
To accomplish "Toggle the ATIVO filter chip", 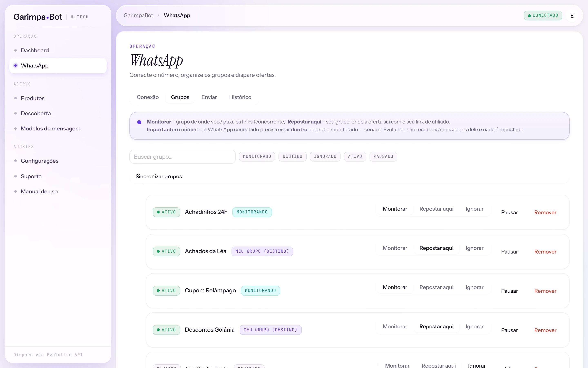I will (x=355, y=156).
